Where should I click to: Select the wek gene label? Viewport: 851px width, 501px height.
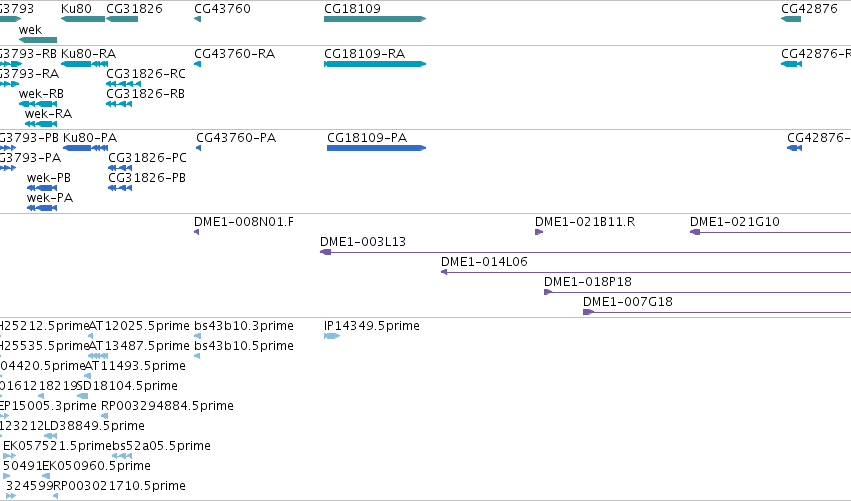(30, 30)
